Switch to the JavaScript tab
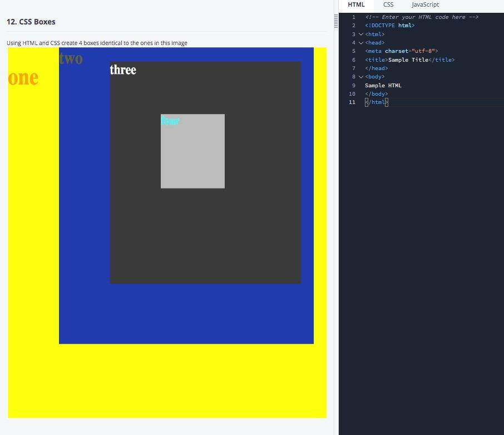Image resolution: width=504 pixels, height=435 pixels. pos(425,5)
